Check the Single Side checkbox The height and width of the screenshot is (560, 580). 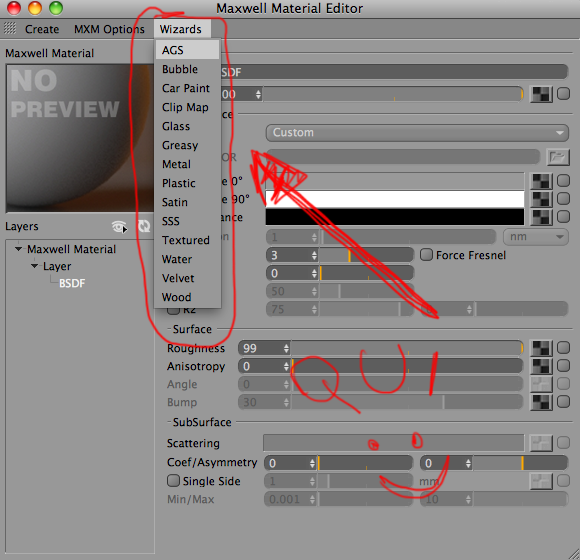[173, 480]
